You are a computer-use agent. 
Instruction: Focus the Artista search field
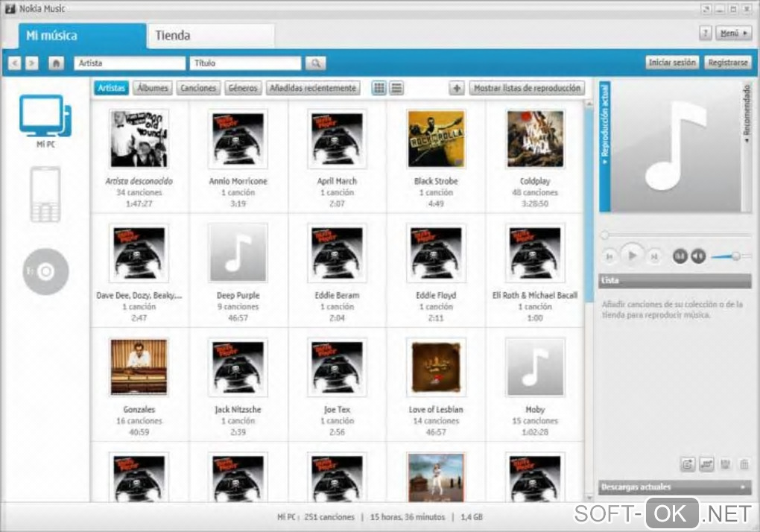(130, 63)
